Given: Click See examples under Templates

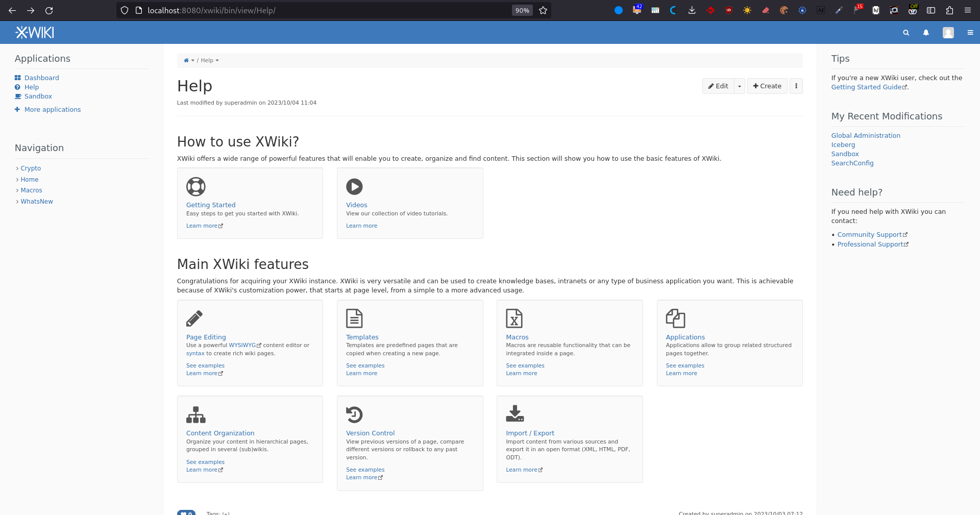Looking at the screenshot, I should 365,365.
